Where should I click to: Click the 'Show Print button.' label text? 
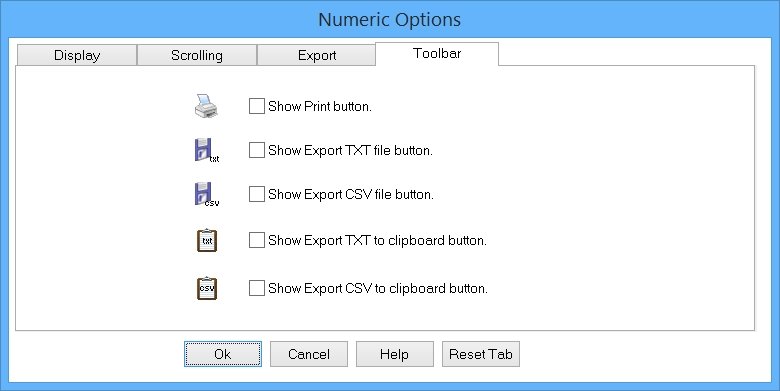coord(320,106)
